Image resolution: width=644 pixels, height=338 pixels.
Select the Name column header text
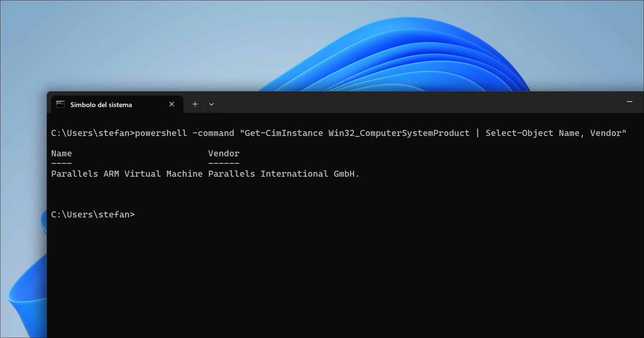click(x=62, y=153)
